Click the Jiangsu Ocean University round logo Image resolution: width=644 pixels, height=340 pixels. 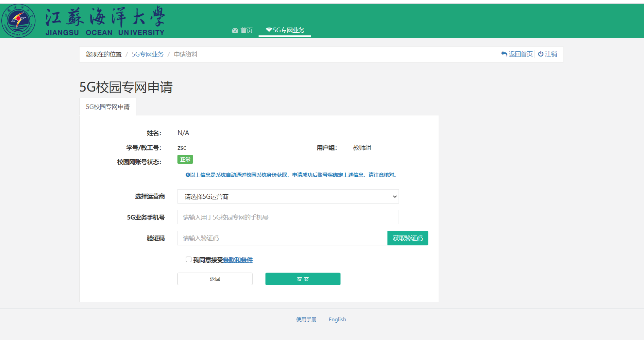18,21
